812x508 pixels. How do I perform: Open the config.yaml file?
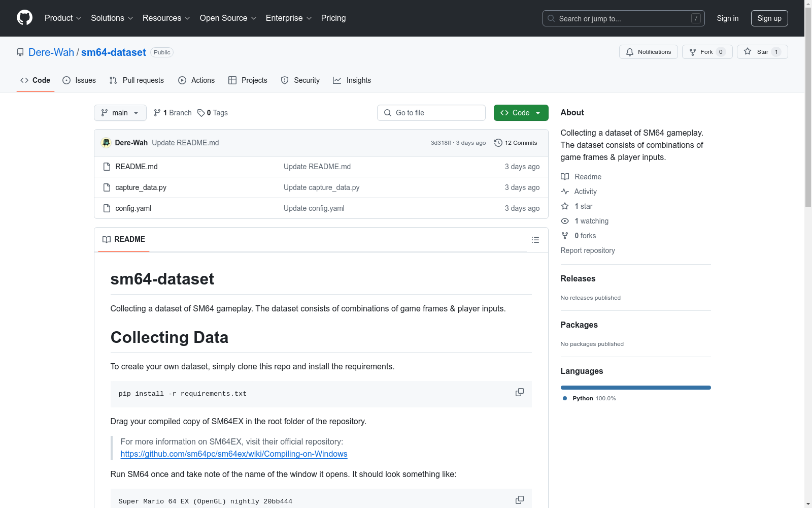(133, 208)
